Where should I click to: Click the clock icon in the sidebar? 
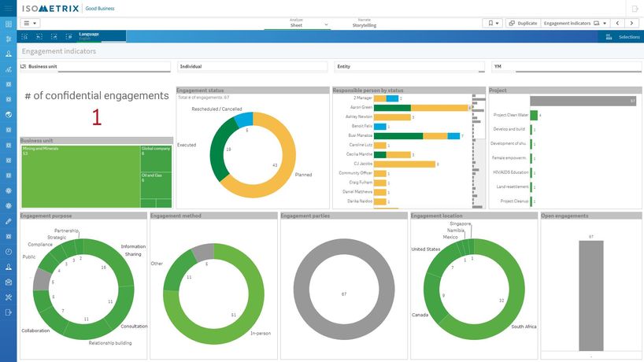(8, 252)
